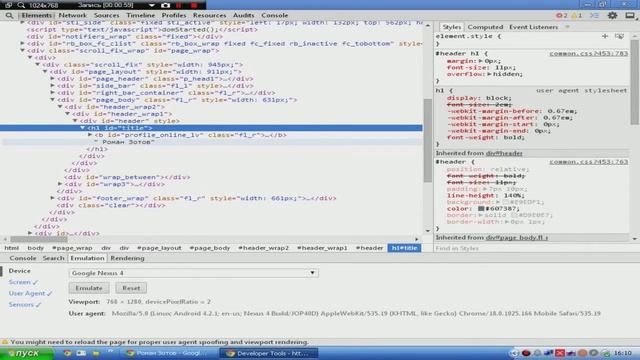
Task: Click the dock window icon in toolbar
Action: tap(630, 16)
